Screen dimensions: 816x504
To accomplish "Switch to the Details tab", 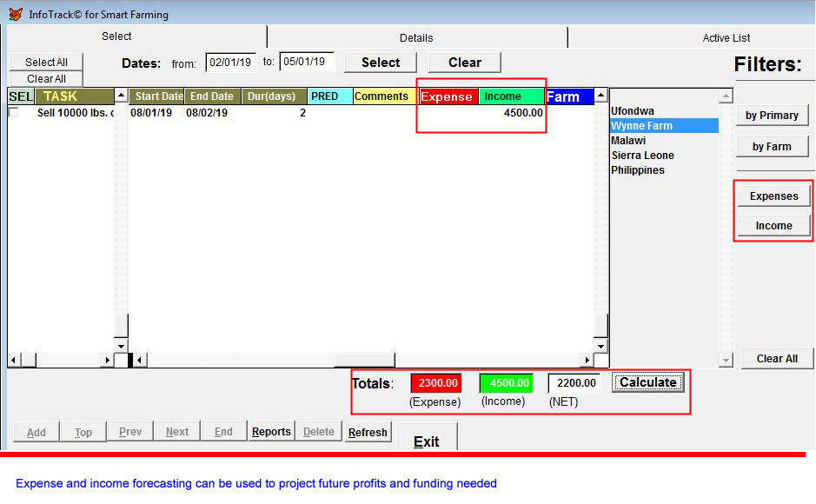I will 416,37.
